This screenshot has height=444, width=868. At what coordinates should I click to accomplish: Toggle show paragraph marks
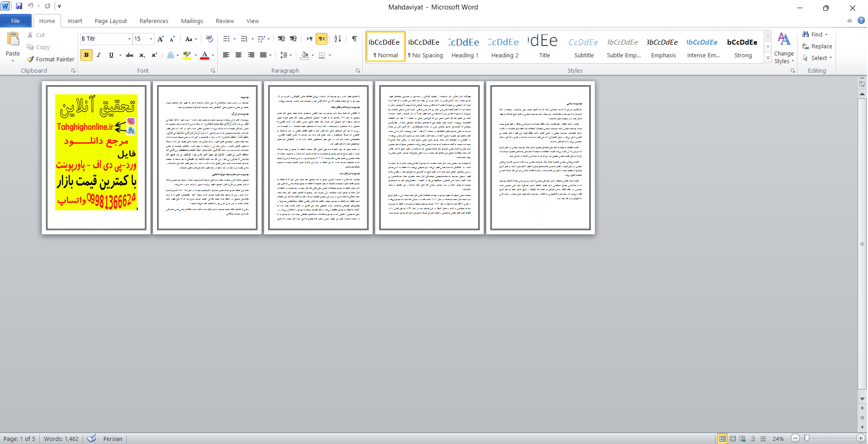click(x=355, y=39)
